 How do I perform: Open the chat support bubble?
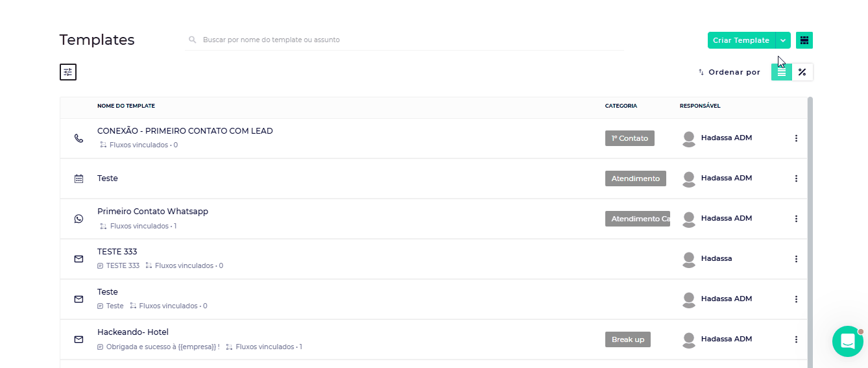(847, 341)
